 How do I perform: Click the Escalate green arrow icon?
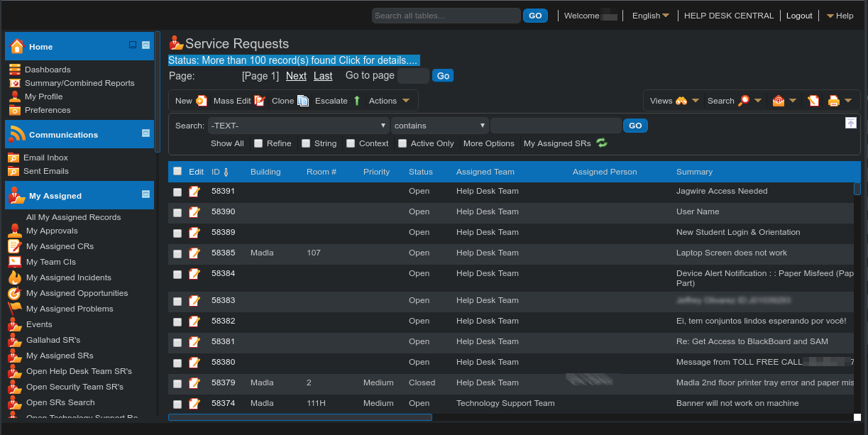pyautogui.click(x=357, y=101)
